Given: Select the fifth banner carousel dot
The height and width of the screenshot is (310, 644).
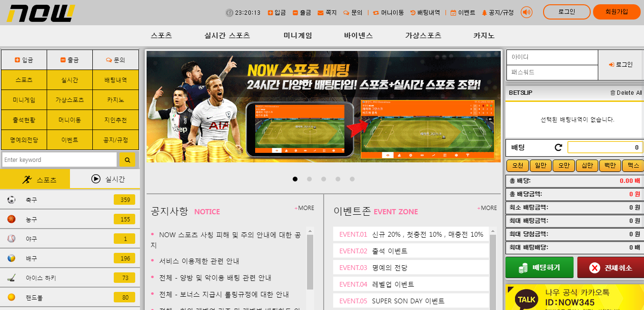Looking at the screenshot, I should click(352, 179).
